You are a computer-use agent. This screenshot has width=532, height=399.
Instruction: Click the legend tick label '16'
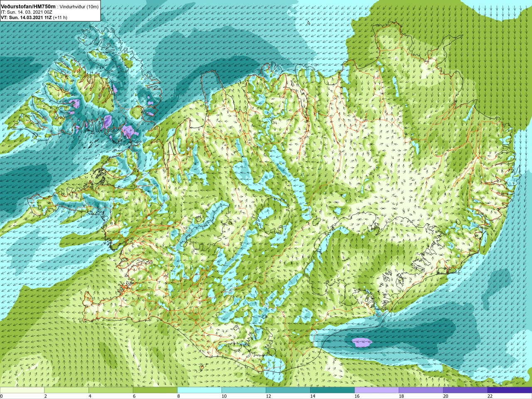pos(356,396)
